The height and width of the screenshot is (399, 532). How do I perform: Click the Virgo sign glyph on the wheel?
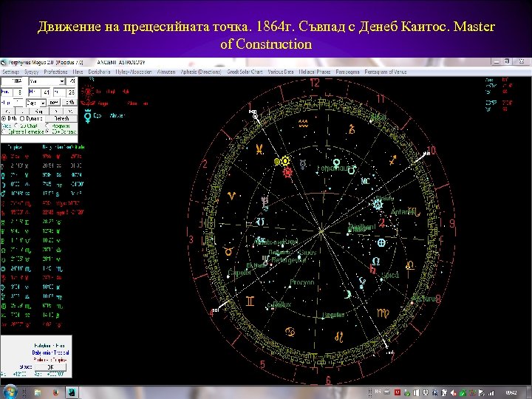point(383,313)
